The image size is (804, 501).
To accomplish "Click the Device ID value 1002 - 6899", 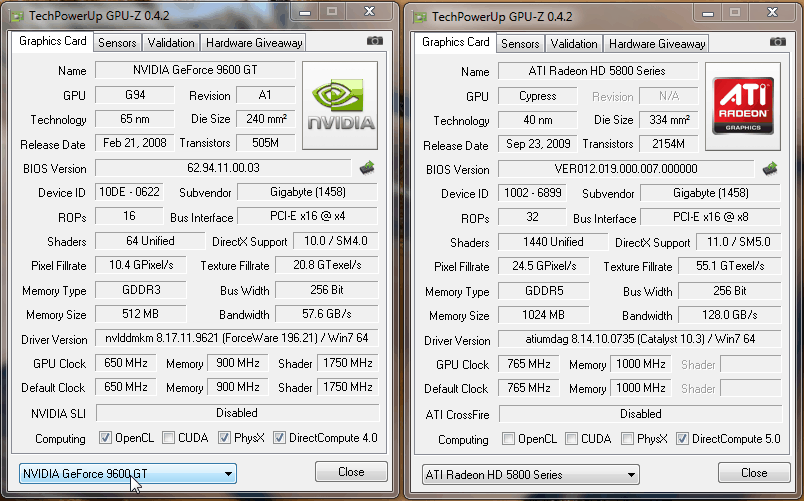I will click(x=532, y=193).
